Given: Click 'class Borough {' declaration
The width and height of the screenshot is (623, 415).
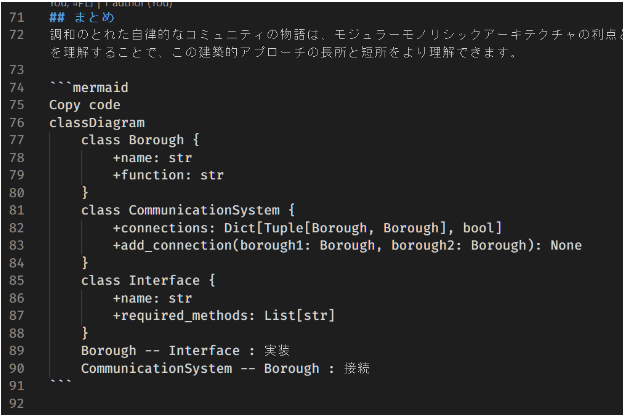Looking at the screenshot, I should tap(140, 140).
